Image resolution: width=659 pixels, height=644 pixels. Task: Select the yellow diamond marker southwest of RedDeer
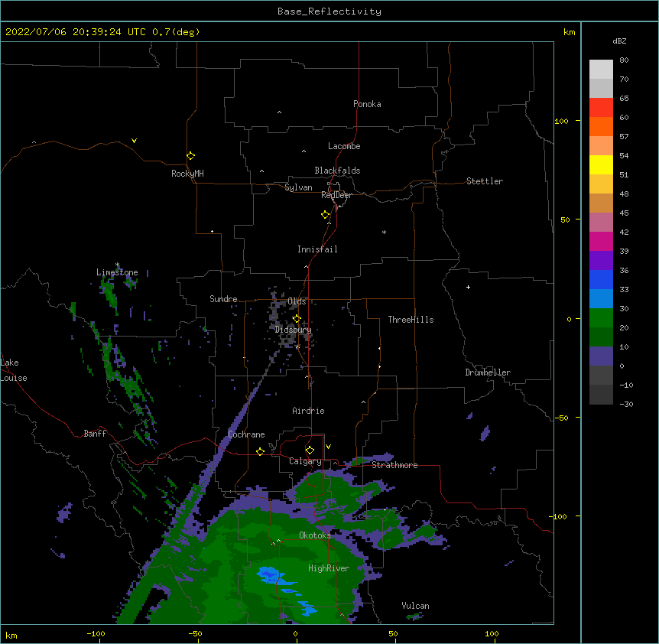tap(326, 215)
